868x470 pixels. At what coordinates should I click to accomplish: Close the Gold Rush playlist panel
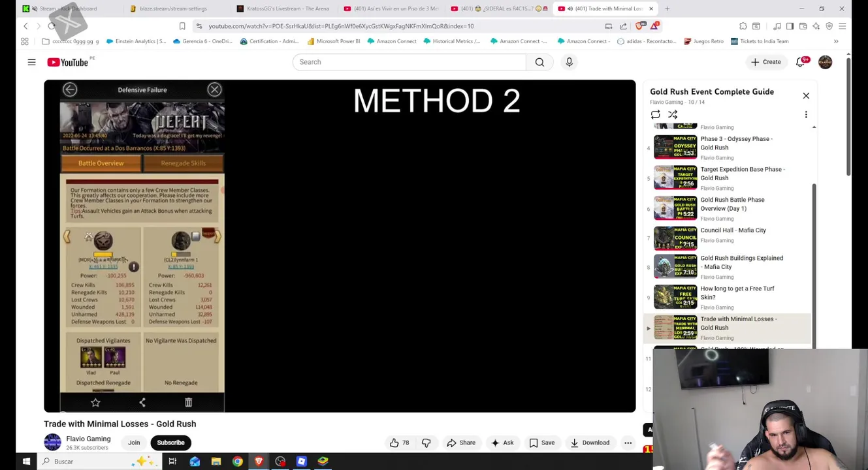[x=806, y=96]
